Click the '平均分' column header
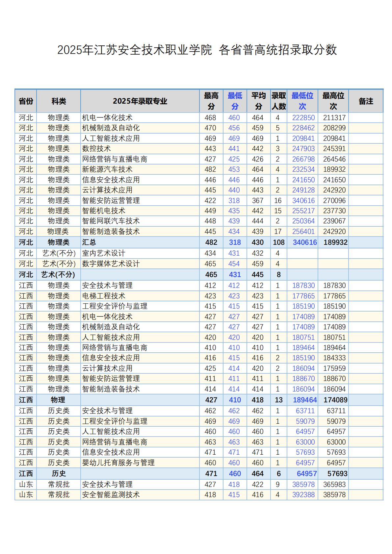This screenshot has height=554, width=392. 258,101
